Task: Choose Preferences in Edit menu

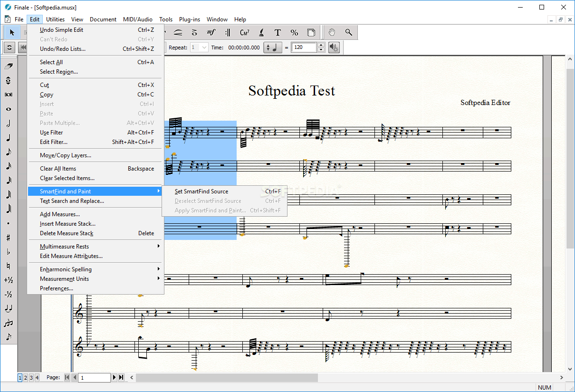Action: (x=95, y=288)
